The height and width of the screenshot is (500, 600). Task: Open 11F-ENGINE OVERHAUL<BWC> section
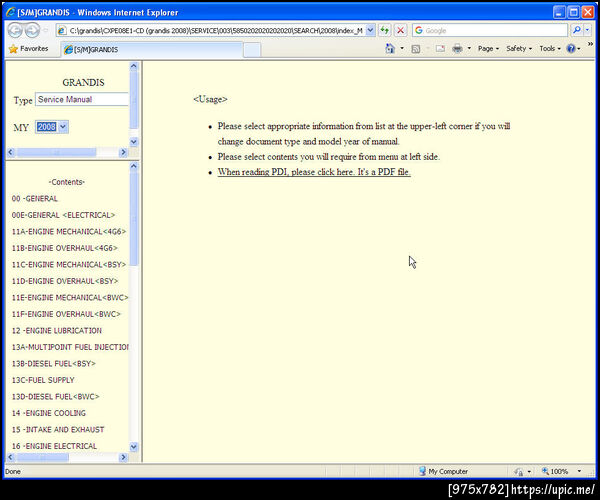66,314
